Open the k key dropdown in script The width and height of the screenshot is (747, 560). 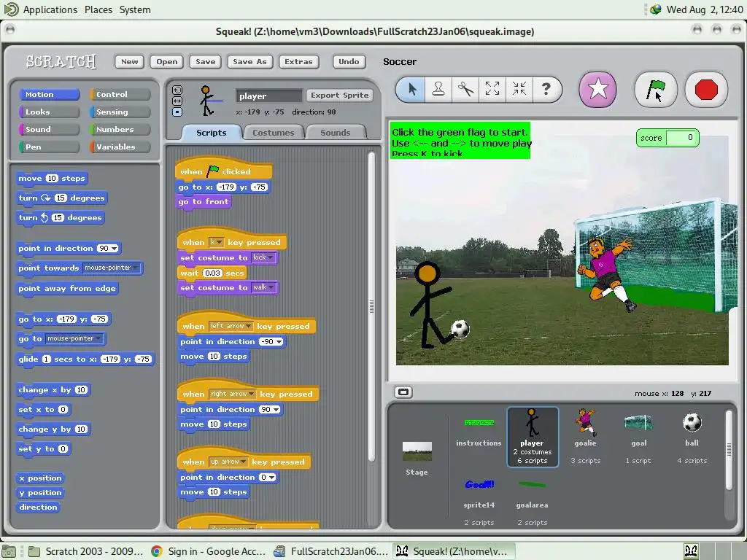tap(216, 242)
